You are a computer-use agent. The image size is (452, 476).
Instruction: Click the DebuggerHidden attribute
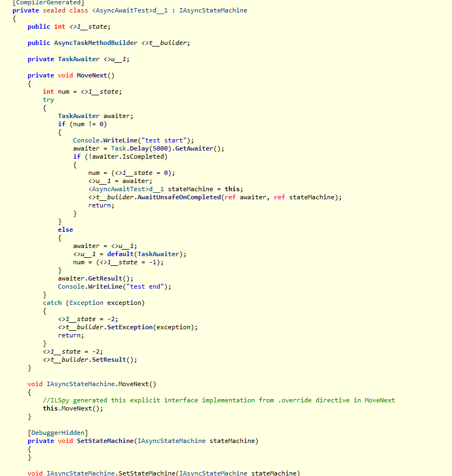point(57,433)
